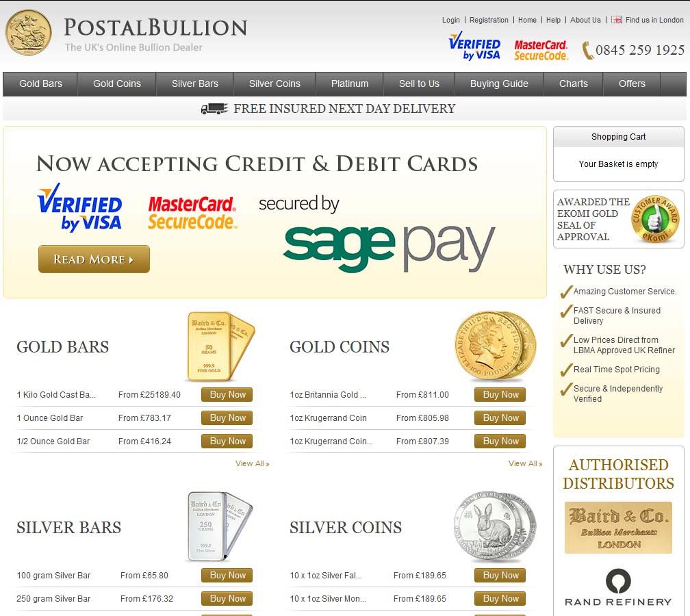Buy the 1oz Britannia Gold coin
The width and height of the screenshot is (690, 616).
[x=500, y=394]
